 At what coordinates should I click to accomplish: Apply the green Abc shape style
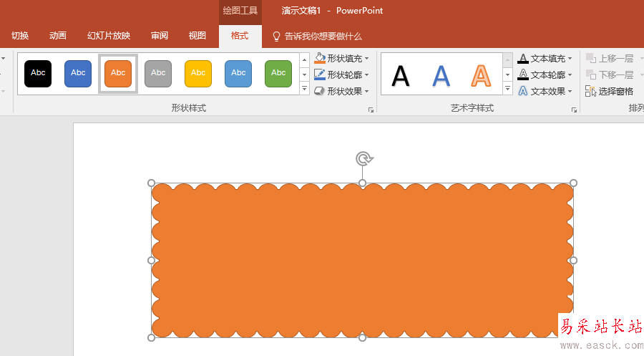[278, 74]
